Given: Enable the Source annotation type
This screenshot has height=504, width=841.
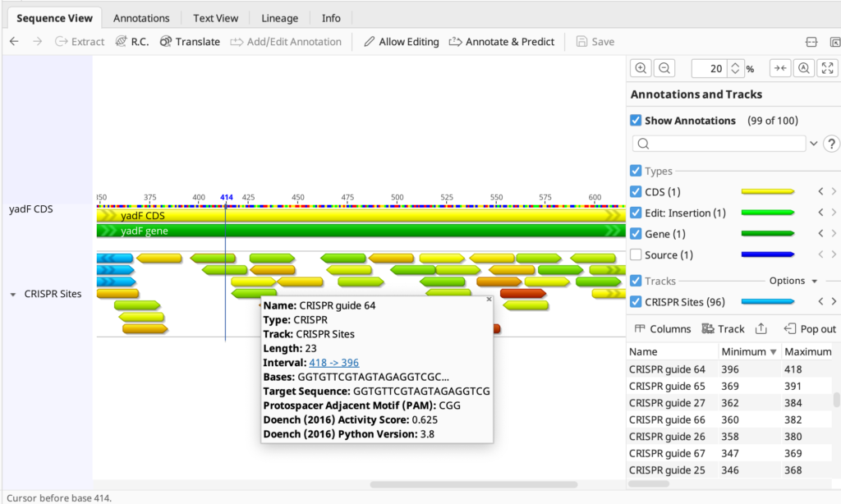Looking at the screenshot, I should (636, 254).
